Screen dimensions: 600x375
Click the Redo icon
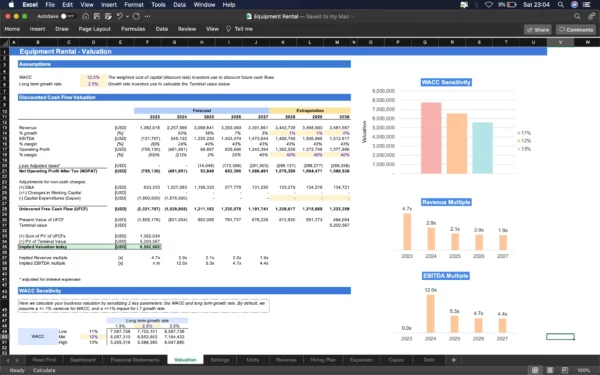click(x=137, y=16)
